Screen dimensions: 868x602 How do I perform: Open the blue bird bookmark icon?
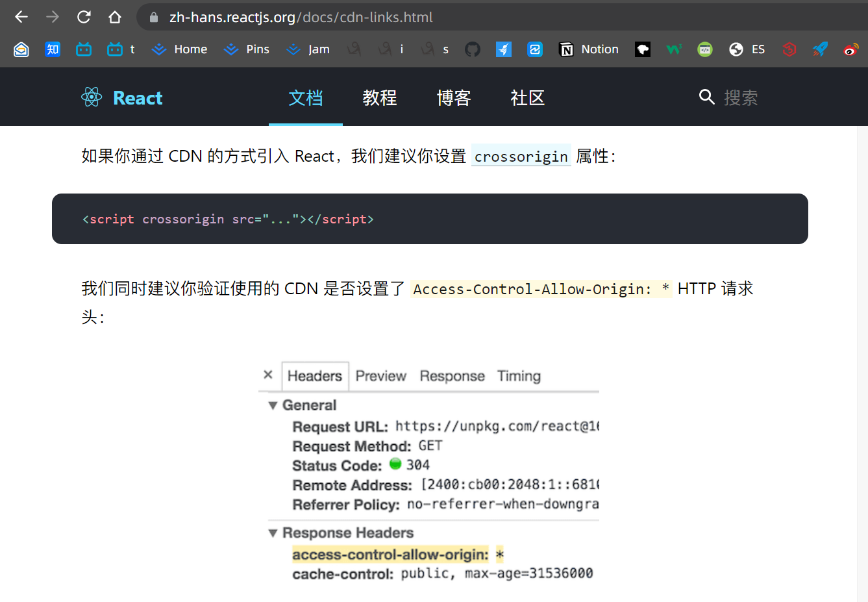point(504,49)
